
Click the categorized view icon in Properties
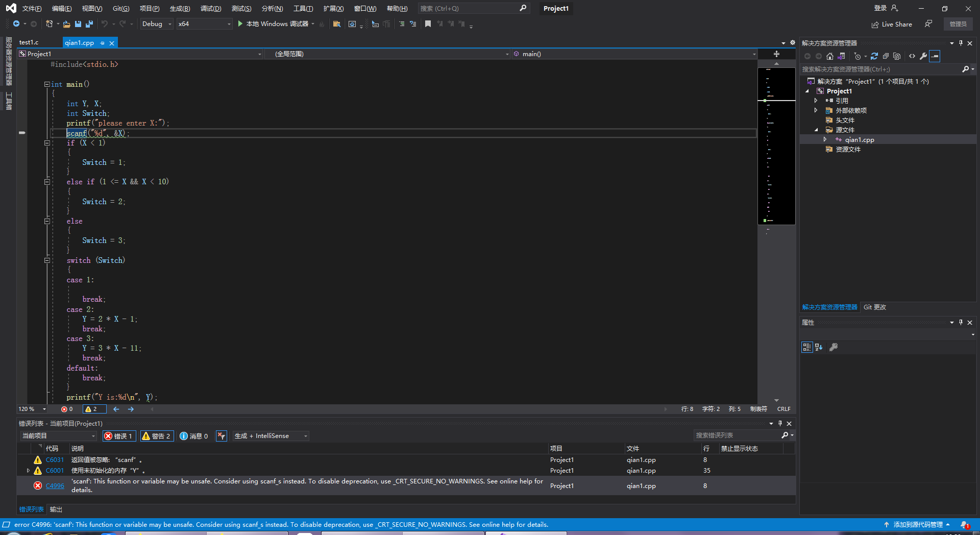coord(807,347)
